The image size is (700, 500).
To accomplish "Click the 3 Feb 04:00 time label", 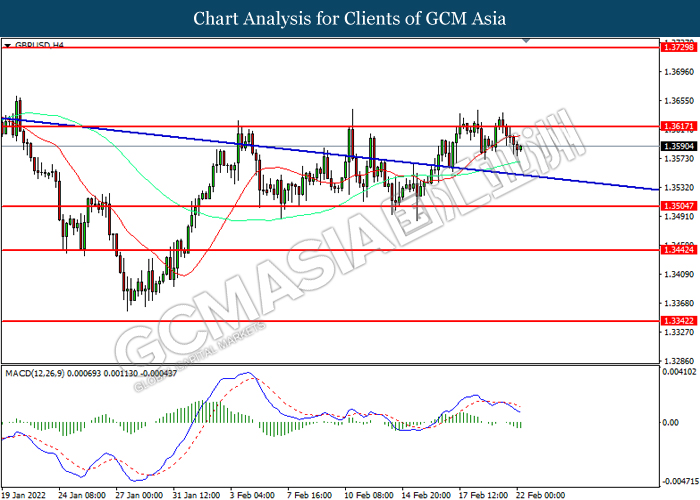I will (252, 495).
